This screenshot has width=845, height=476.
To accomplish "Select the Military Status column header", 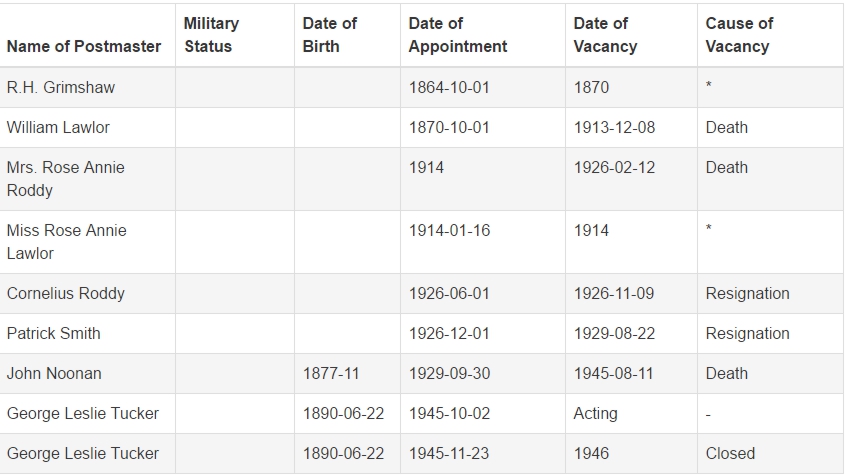I will [x=211, y=35].
